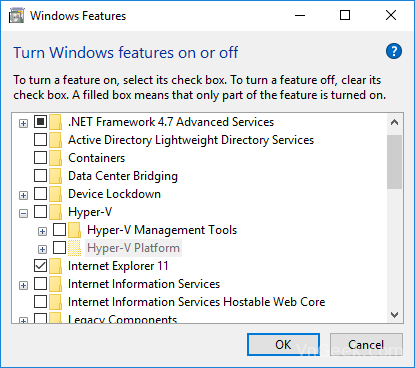Collapse the Hyper-V tree node
Screen dimensions: 415x368
[23, 213]
